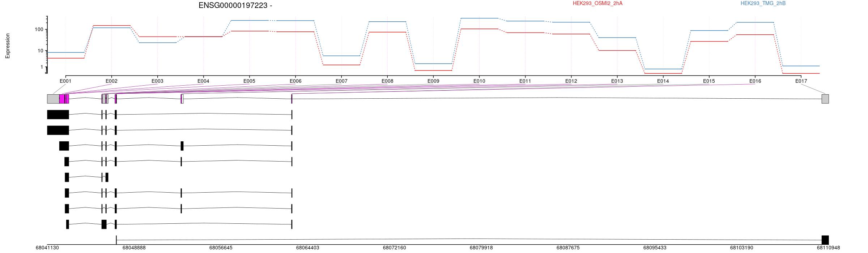
Task: Click the E005 exon label
Action: click(x=249, y=81)
